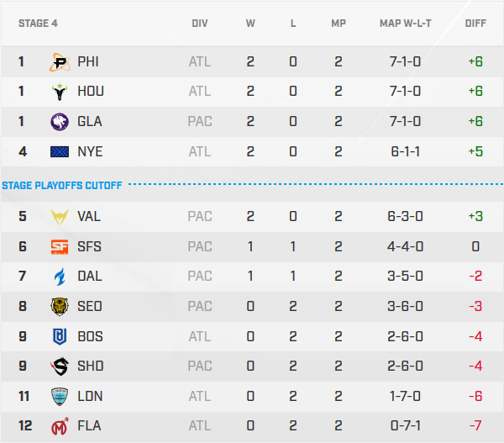Click the Stage Playoffs Cutoff divider label
This screenshot has height=443, width=504.
coord(62,185)
